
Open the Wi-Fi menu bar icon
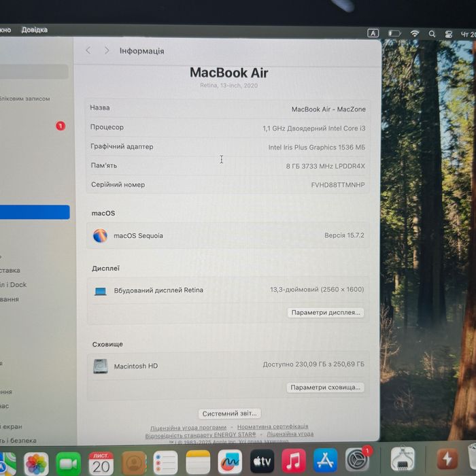point(415,33)
